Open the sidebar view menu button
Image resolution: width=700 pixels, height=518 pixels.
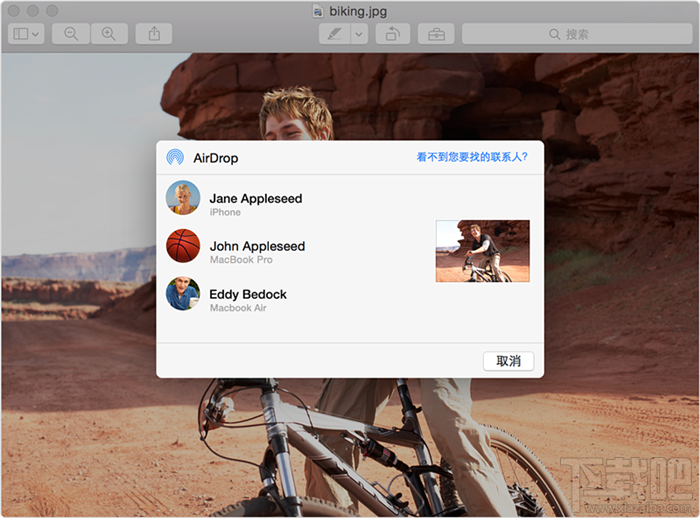pyautogui.click(x=26, y=34)
